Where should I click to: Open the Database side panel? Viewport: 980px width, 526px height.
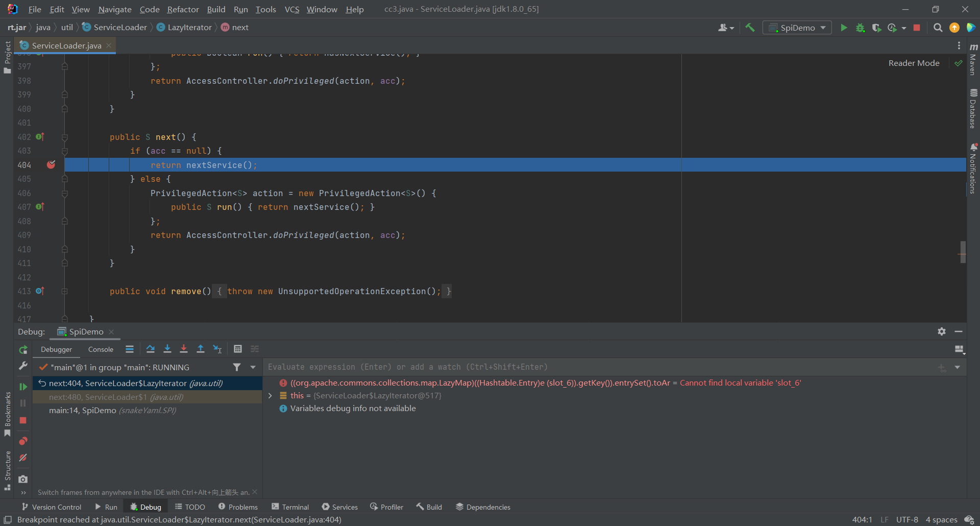[973, 108]
